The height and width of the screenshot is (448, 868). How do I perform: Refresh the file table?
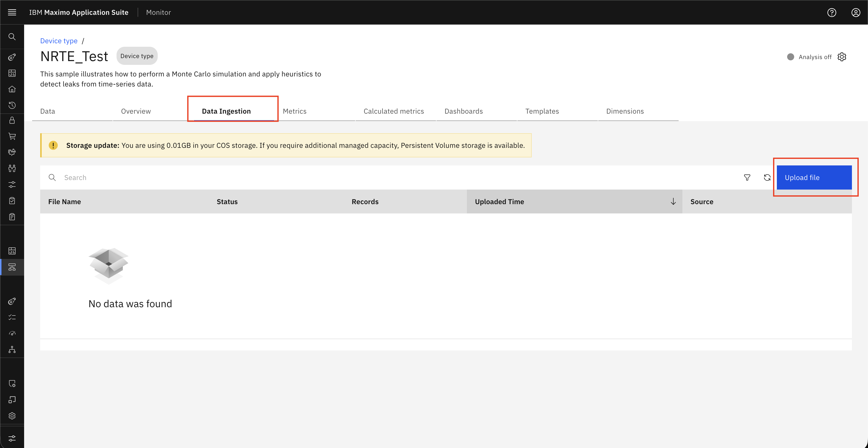click(x=767, y=177)
